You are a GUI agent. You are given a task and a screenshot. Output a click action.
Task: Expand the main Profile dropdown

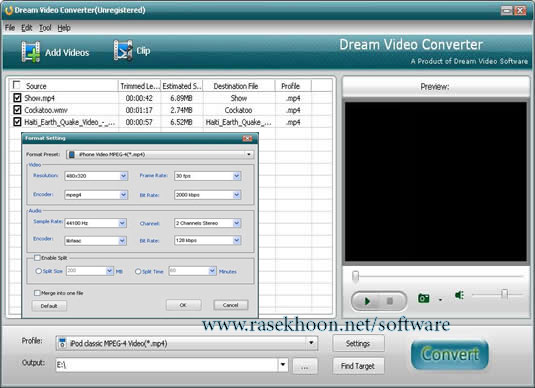pos(311,343)
